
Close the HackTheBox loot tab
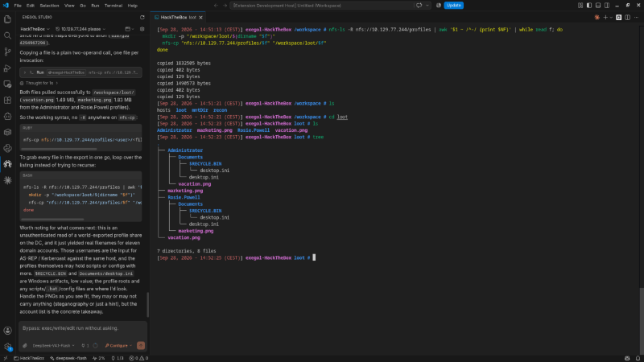200,17
